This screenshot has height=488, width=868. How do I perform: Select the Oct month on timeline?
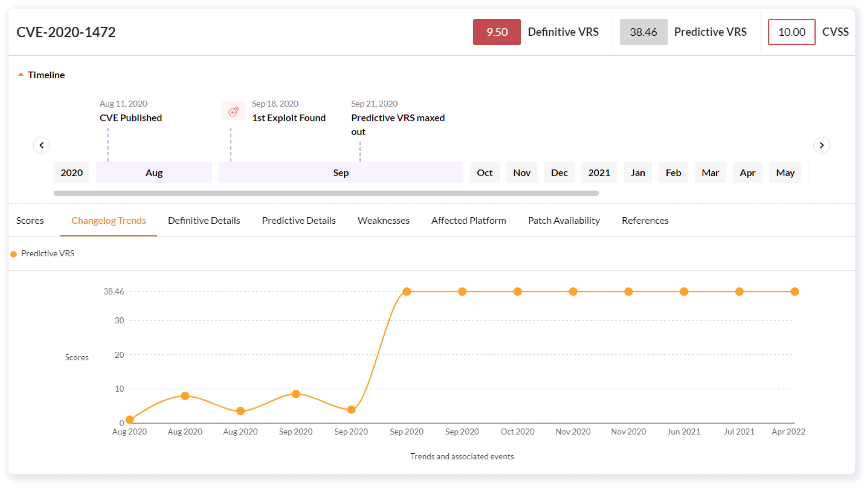(x=484, y=173)
